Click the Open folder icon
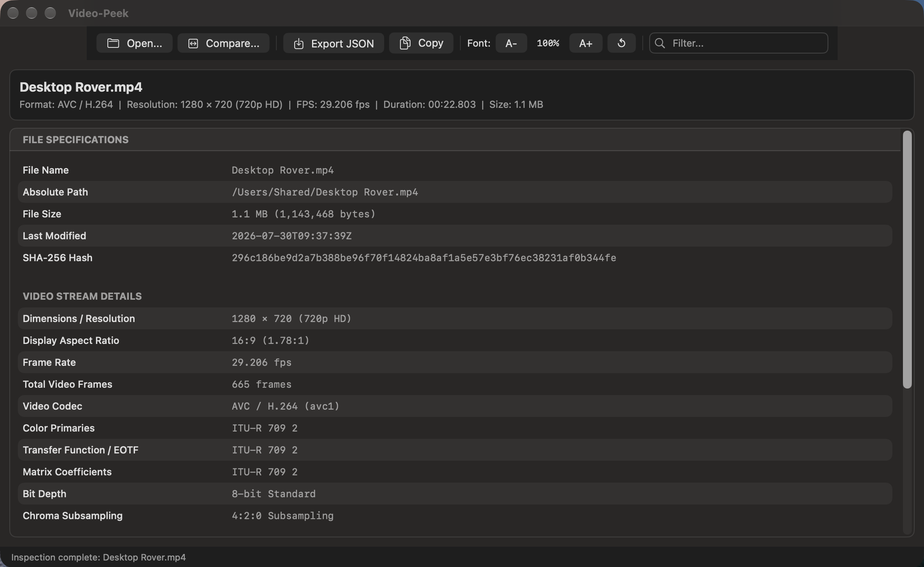The image size is (924, 567). [113, 43]
